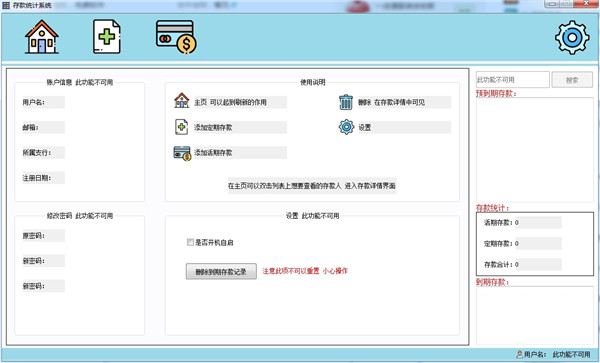
Task: Click the disabled 搜索 button
Action: (572, 80)
